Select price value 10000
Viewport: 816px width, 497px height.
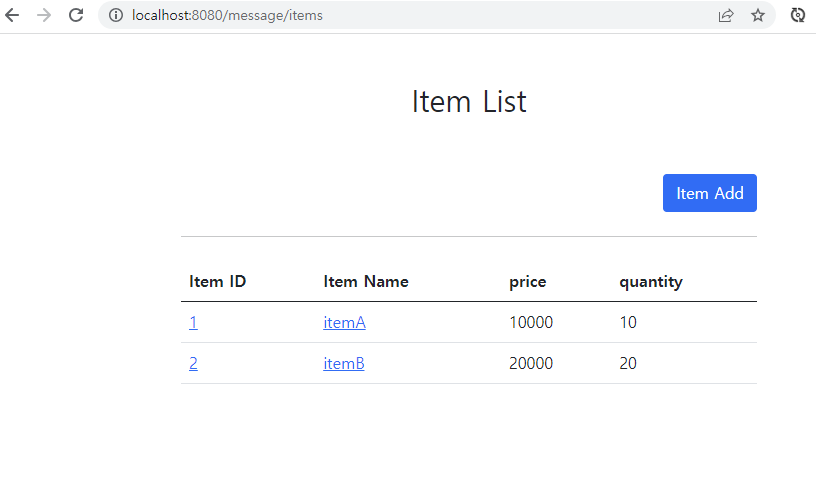(x=531, y=322)
